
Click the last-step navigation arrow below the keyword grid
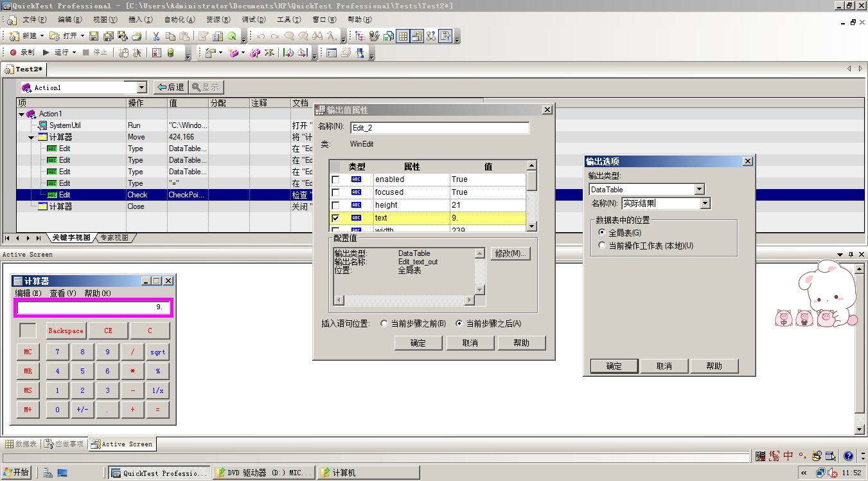click(x=39, y=238)
